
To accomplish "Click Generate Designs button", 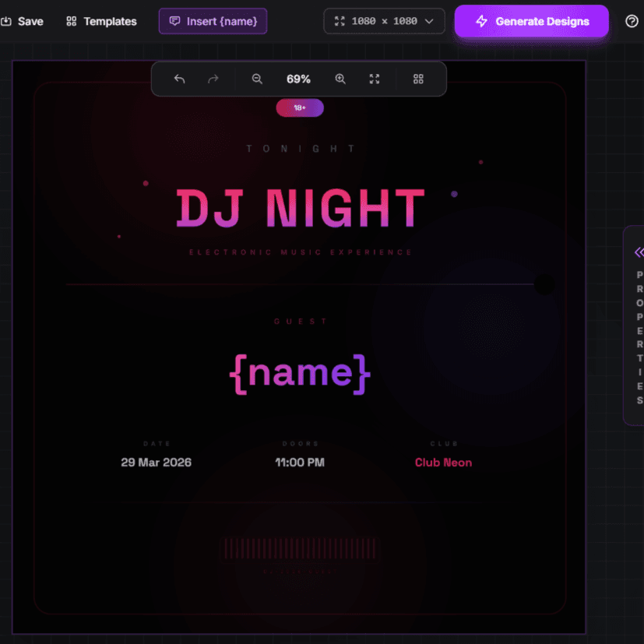I will click(x=531, y=21).
